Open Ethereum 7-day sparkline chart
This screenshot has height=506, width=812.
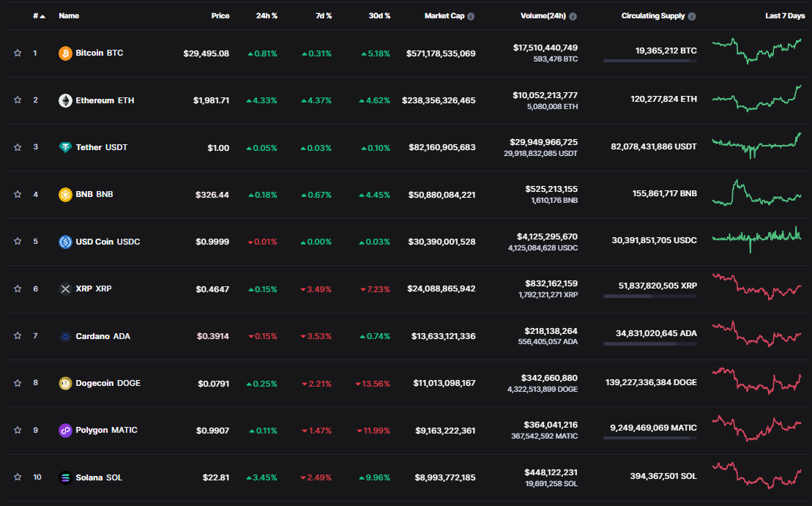pos(756,98)
